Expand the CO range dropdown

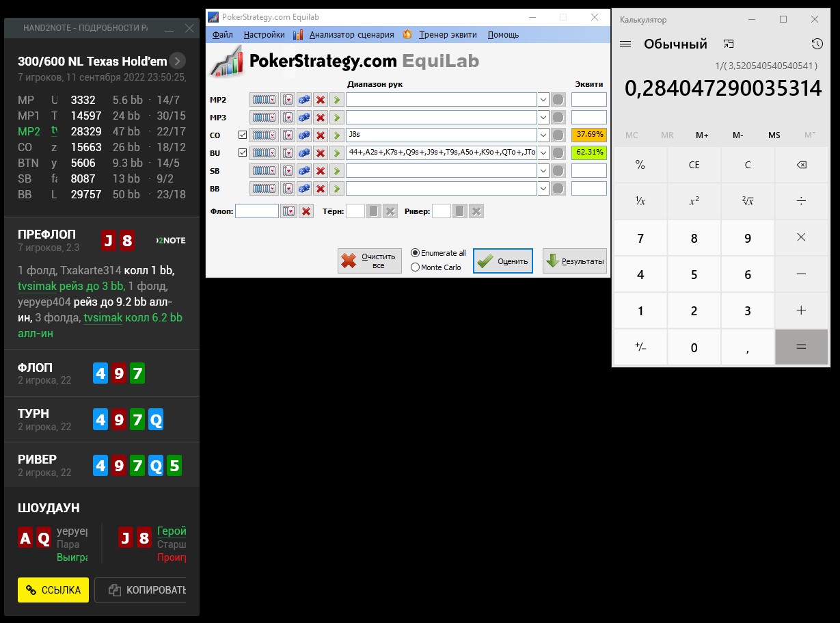[543, 135]
